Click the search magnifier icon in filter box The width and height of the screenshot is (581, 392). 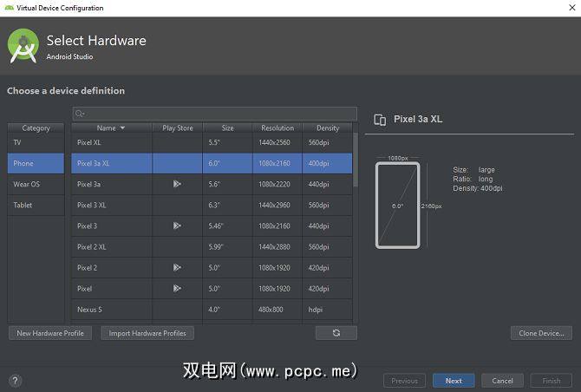[x=79, y=114]
